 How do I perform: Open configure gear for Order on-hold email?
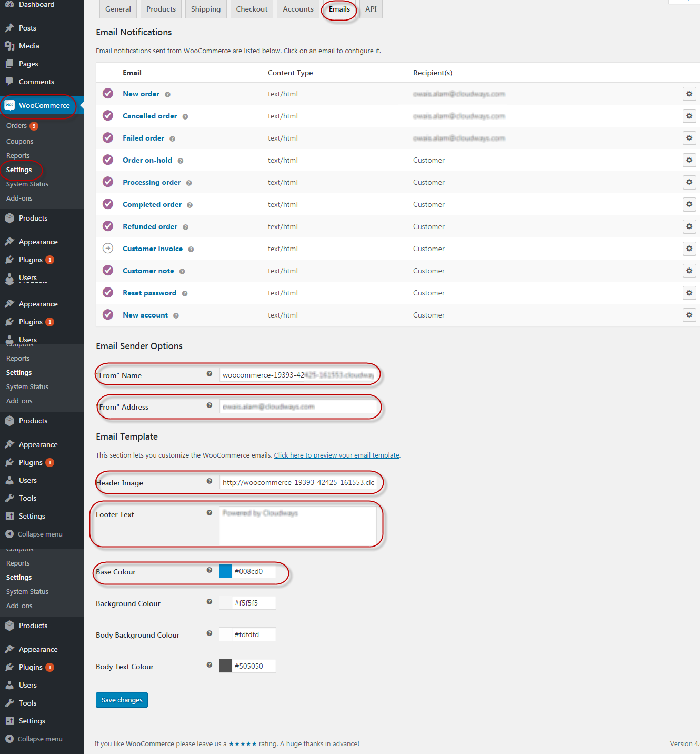point(689,160)
